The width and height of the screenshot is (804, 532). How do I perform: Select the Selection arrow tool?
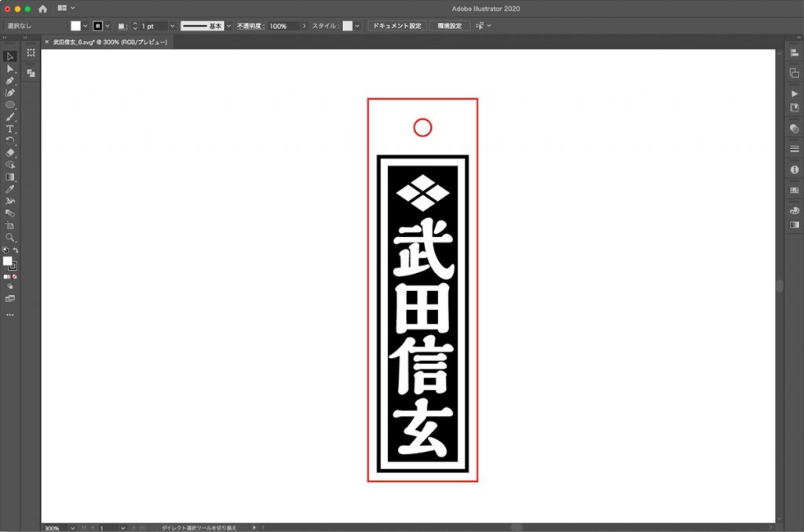pos(9,56)
